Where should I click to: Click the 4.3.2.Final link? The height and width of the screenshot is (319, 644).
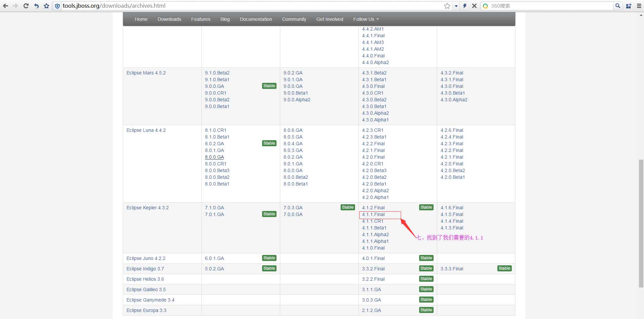[452, 73]
